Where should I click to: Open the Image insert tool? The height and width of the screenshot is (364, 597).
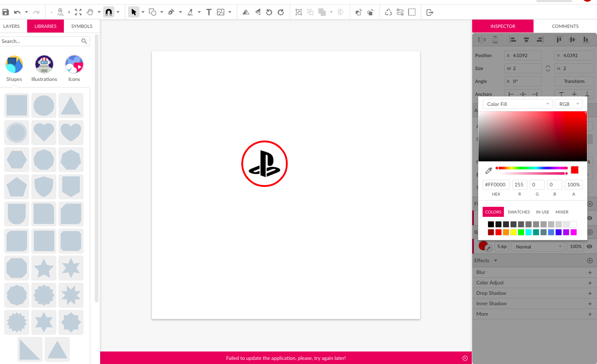[221, 12]
